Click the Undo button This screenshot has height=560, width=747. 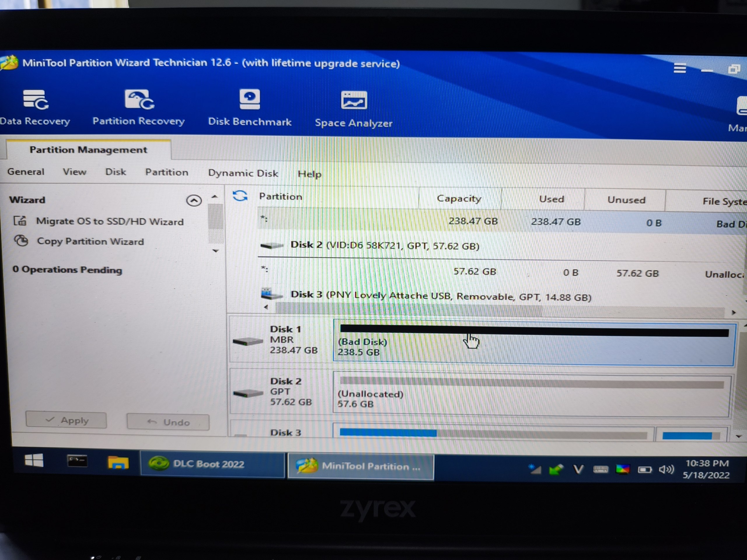point(168,421)
